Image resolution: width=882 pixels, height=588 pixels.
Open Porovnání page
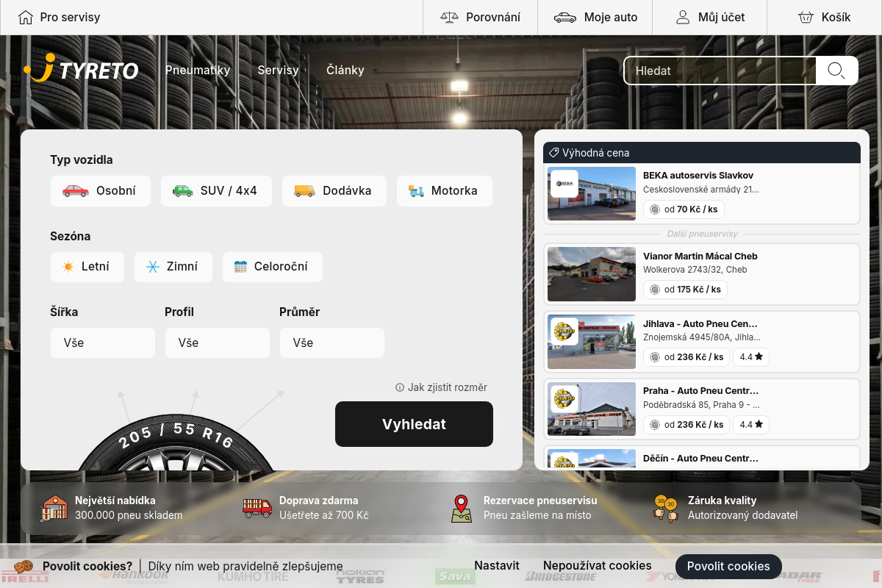coord(481,18)
